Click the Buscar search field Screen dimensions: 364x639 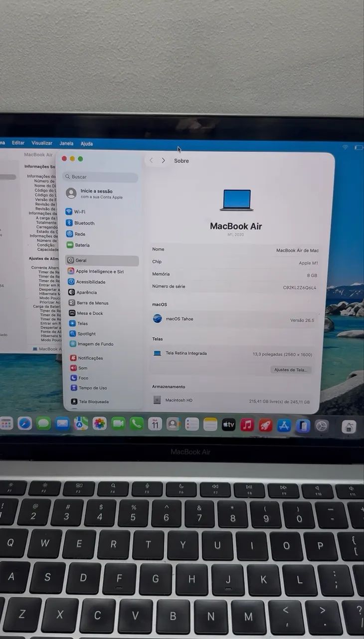[100, 177]
